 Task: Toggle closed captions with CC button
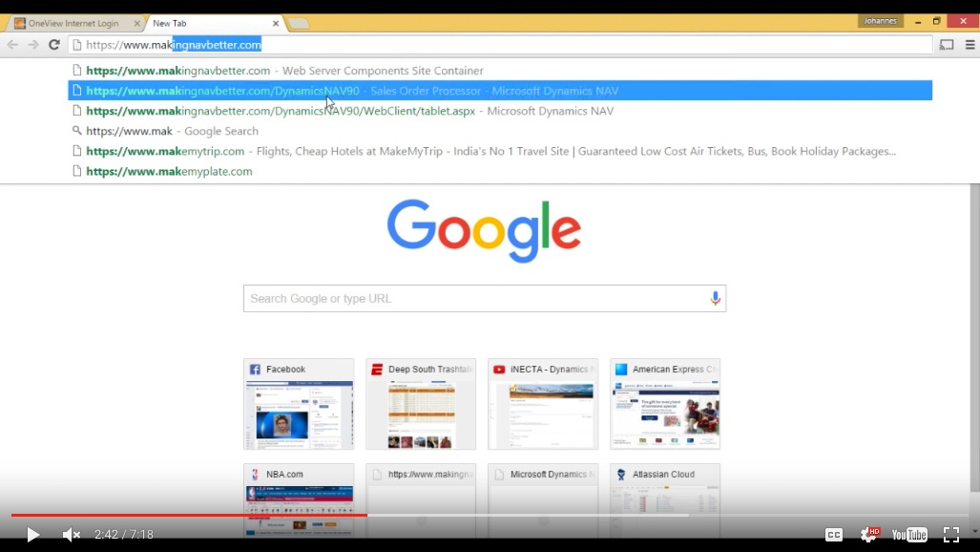point(834,535)
